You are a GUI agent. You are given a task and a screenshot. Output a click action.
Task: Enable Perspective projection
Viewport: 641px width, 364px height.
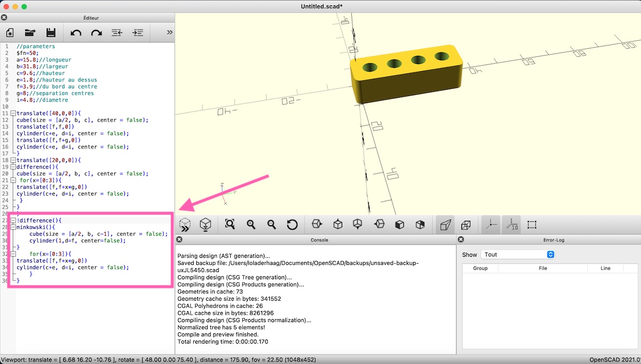(445, 224)
